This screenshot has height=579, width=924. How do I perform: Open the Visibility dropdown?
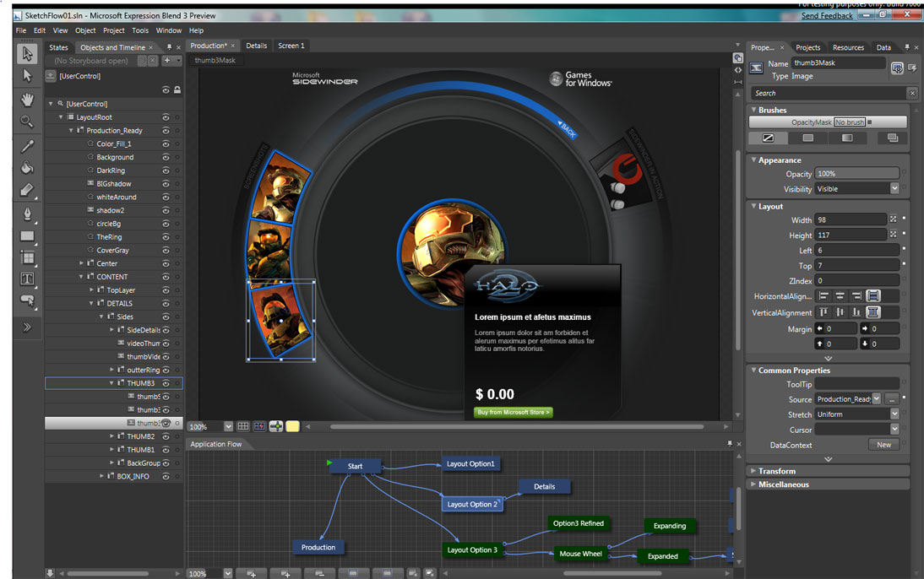894,188
